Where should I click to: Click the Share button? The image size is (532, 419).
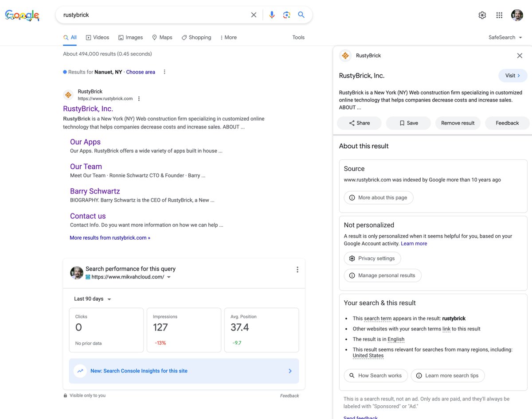pyautogui.click(x=359, y=123)
